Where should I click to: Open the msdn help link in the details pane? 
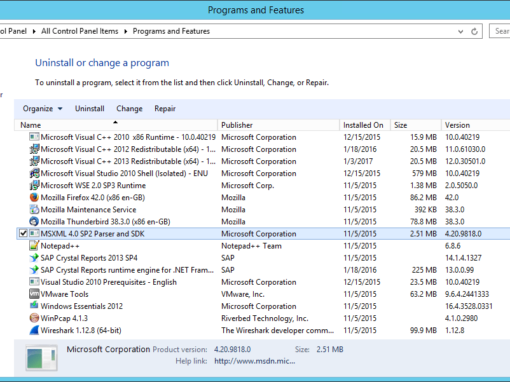[x=255, y=361]
